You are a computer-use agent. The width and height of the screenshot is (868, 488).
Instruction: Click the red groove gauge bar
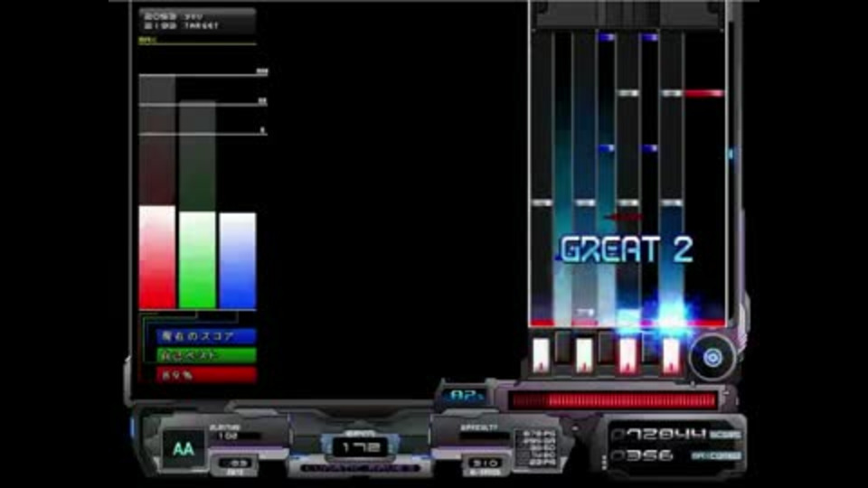[613, 400]
